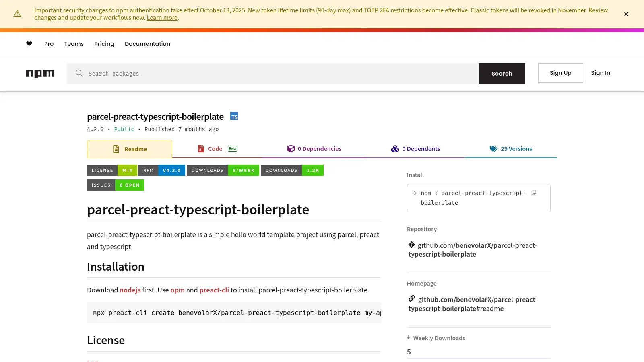
Task: Click the Published 7 months ago text
Action: [182, 129]
